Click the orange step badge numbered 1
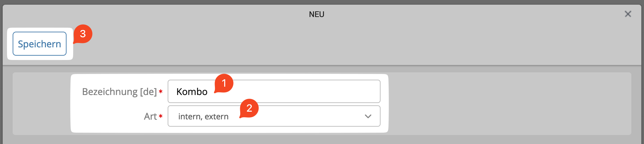Screen dimensions: 644x144 [224, 83]
